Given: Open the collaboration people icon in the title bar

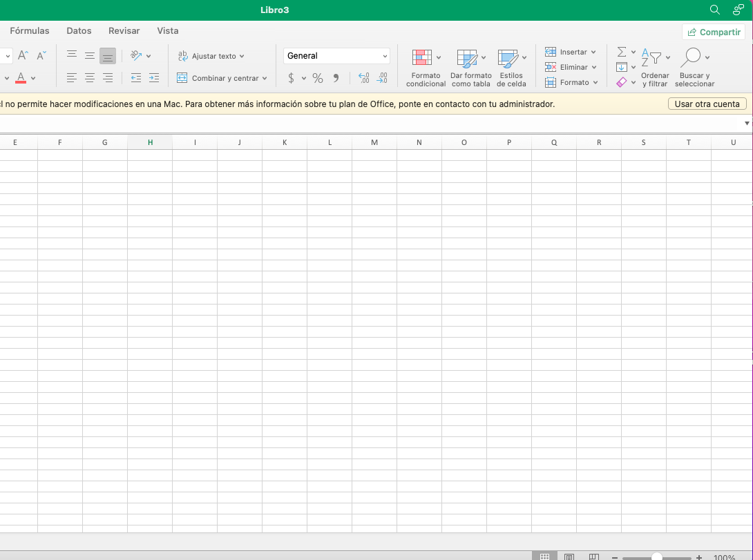Looking at the screenshot, I should (x=738, y=10).
